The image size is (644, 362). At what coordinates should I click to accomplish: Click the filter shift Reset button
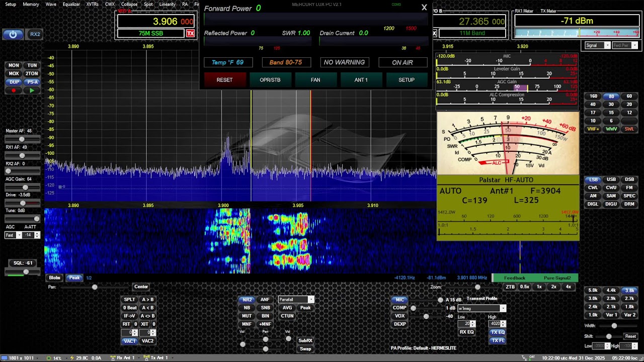click(x=630, y=336)
